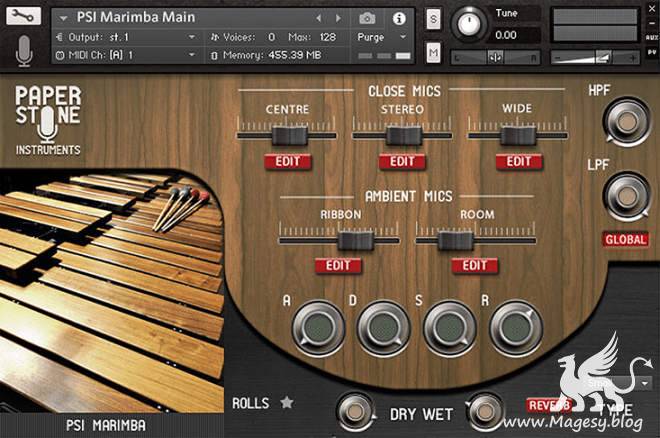Viewport: 660px width, 438px height.
Task: Toggle the GLOBAL filter button
Action: pos(625,239)
